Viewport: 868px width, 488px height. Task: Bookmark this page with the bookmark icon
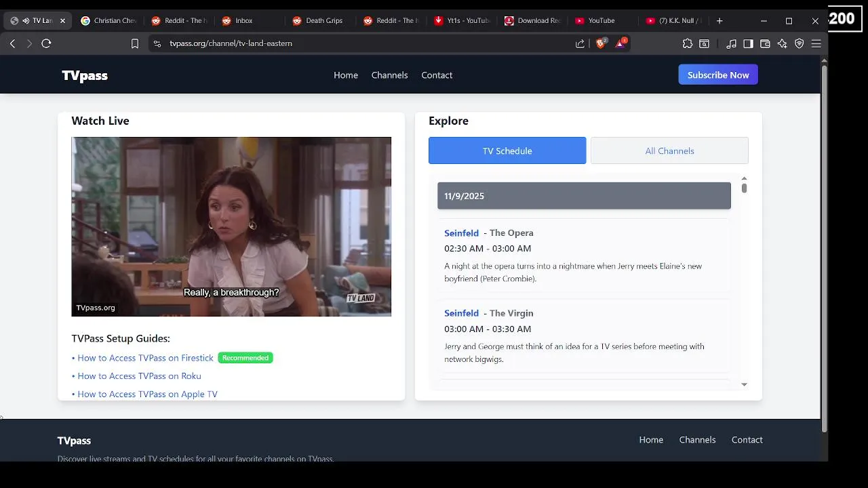135,43
